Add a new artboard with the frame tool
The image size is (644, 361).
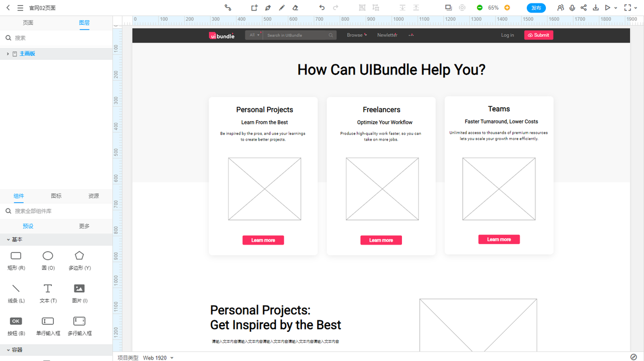[255, 8]
